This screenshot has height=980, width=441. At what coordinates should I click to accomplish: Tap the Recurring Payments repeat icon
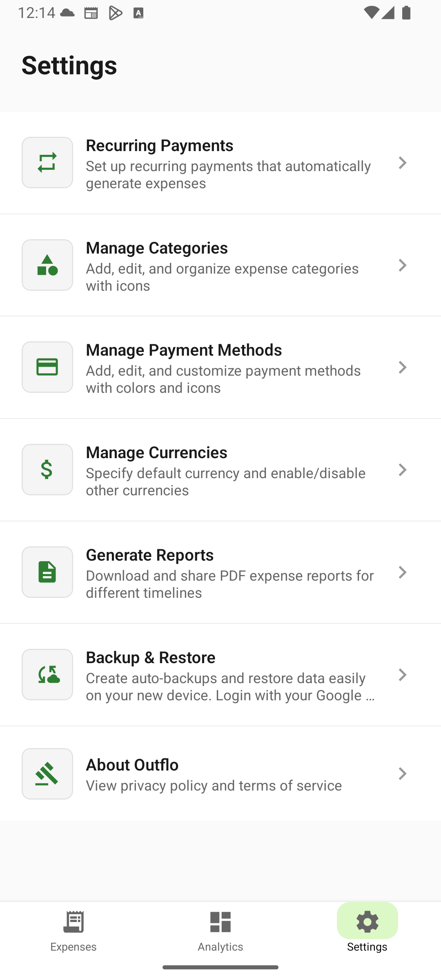coord(47,163)
